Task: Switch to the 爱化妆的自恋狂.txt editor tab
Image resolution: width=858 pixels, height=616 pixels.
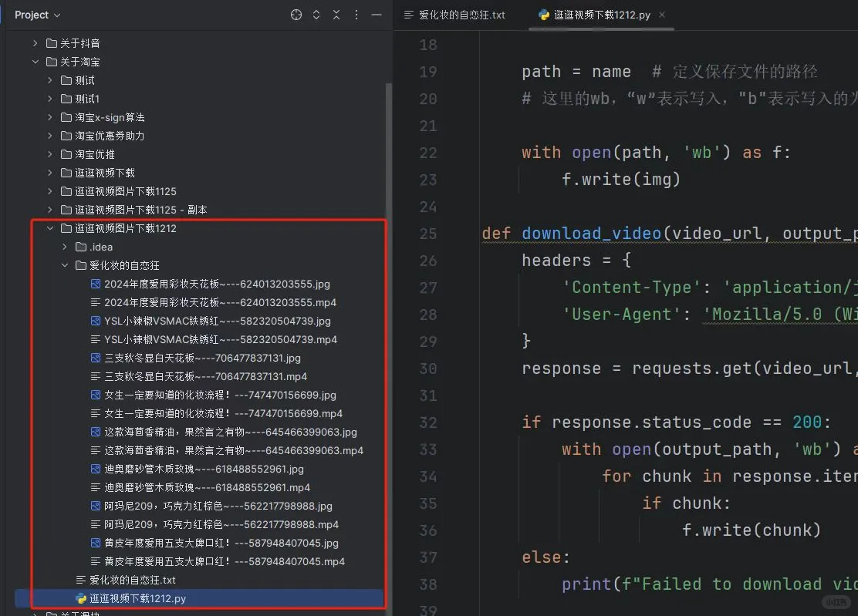Action: point(454,15)
